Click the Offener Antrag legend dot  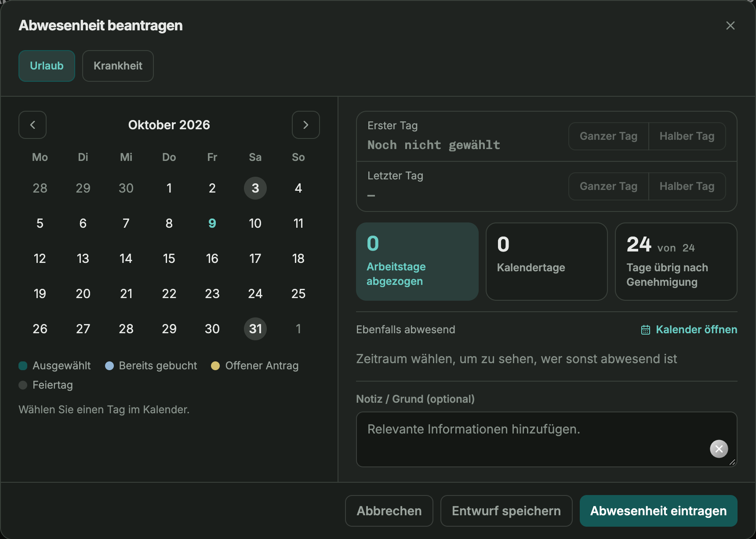215,366
